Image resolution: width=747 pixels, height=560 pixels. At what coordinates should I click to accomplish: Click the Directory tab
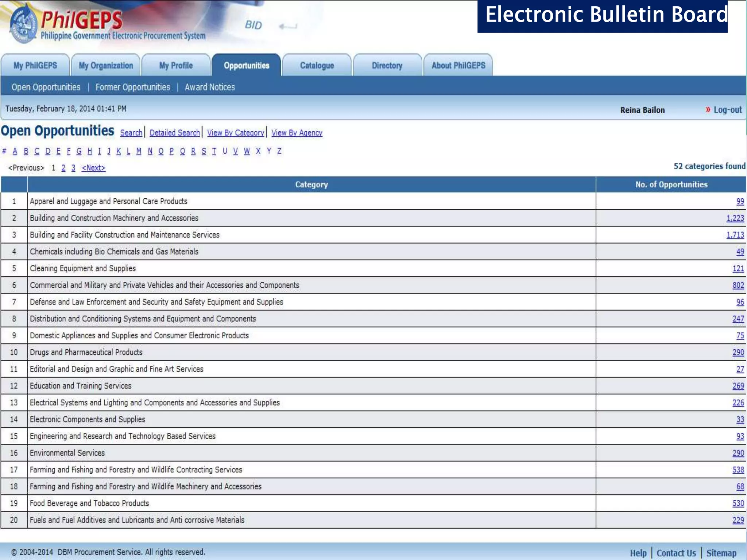(387, 66)
